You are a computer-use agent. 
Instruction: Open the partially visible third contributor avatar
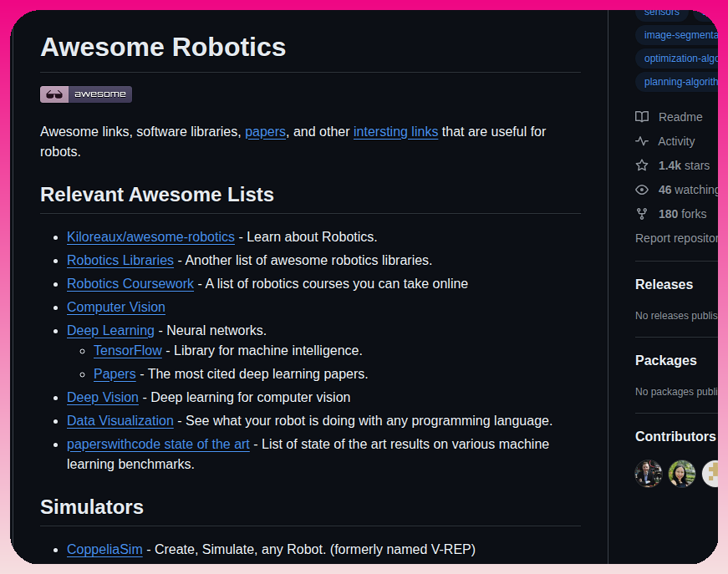[x=710, y=474]
